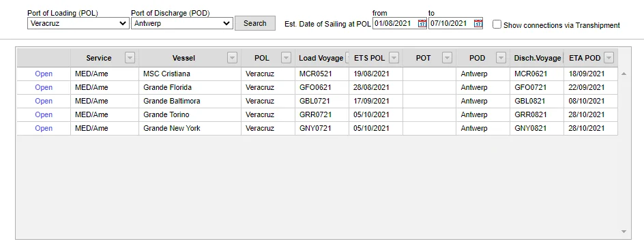Open the Vessel column filter dropdown
This screenshot has width=644, height=250.
coord(232,58)
